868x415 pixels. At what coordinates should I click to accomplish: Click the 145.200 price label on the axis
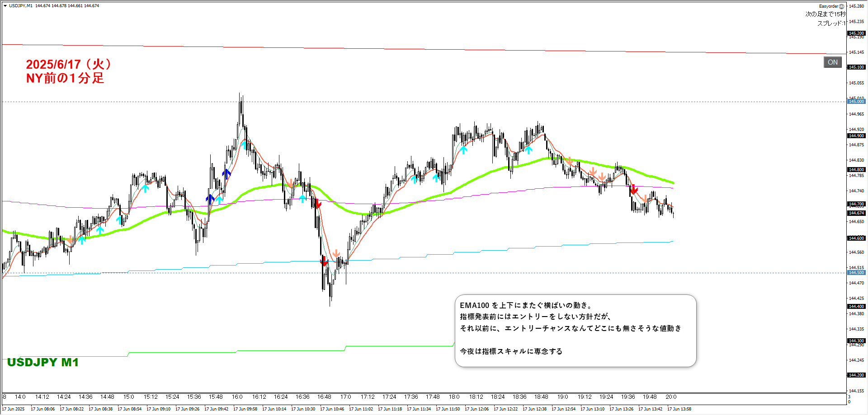click(856, 33)
